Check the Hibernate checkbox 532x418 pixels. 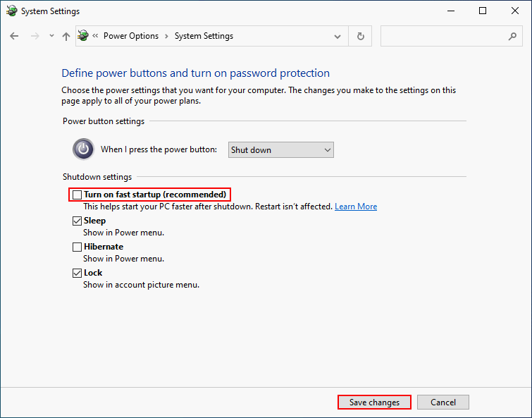78,247
